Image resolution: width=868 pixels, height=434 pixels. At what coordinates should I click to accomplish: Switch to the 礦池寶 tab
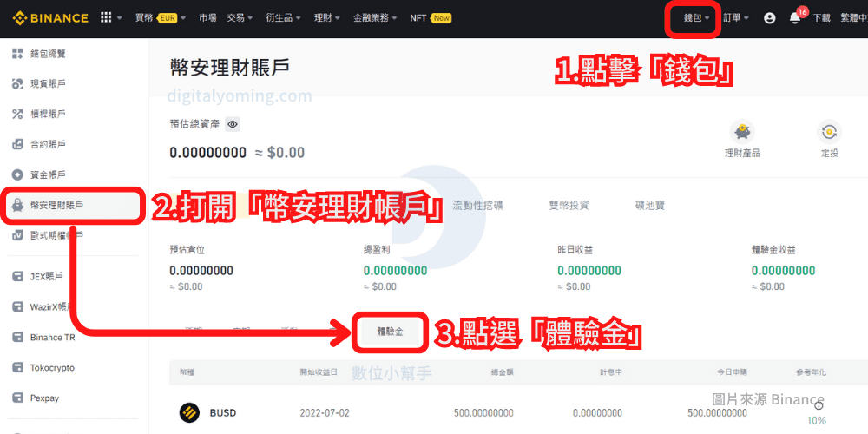[x=650, y=206]
